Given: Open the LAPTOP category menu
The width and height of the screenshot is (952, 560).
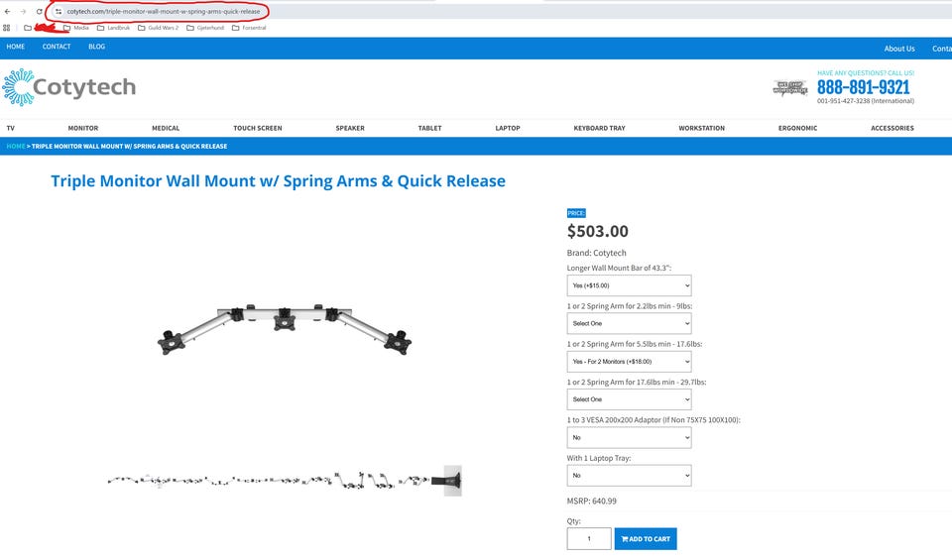Looking at the screenshot, I should click(x=508, y=128).
